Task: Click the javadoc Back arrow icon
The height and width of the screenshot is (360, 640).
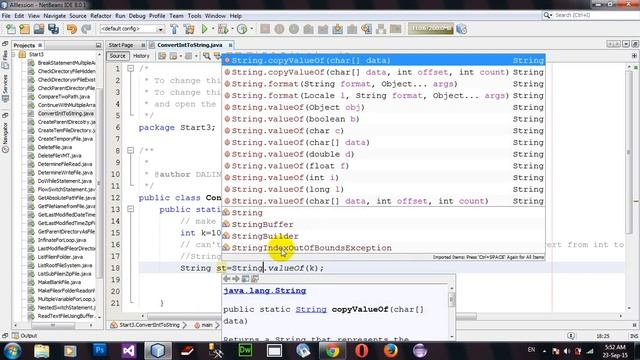Action: pos(227,279)
